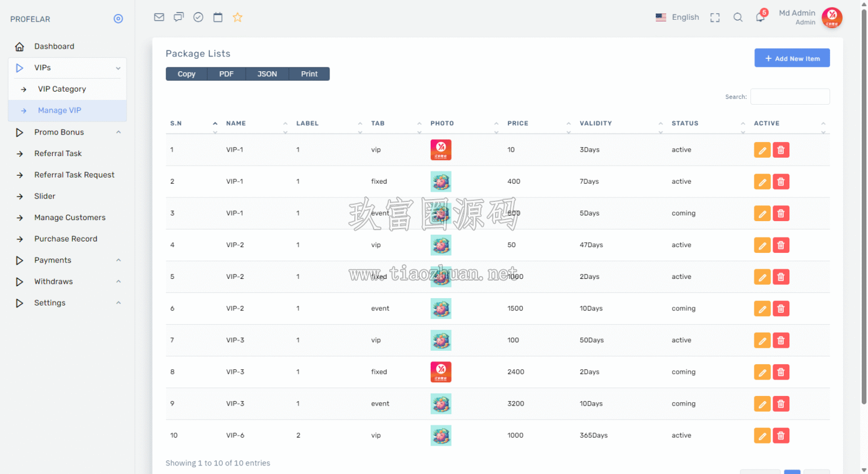
Task: Open the notifications bell icon
Action: (x=760, y=17)
